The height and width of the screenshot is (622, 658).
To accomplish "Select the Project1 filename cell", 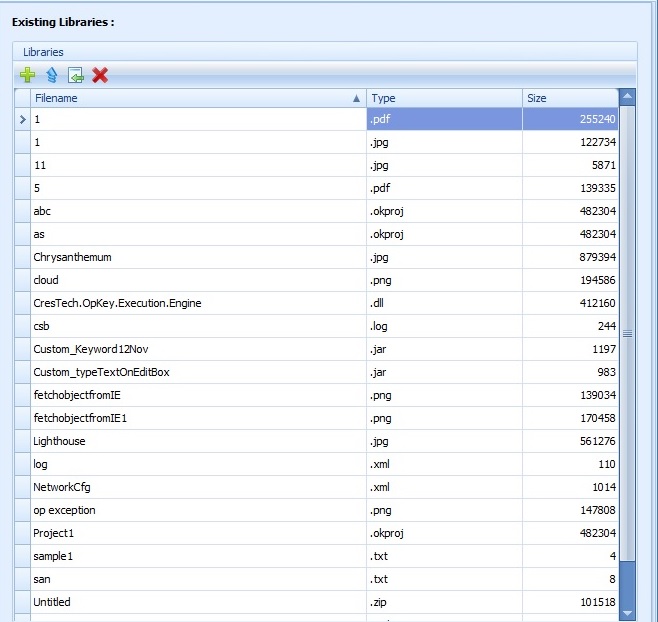I will pos(198,533).
